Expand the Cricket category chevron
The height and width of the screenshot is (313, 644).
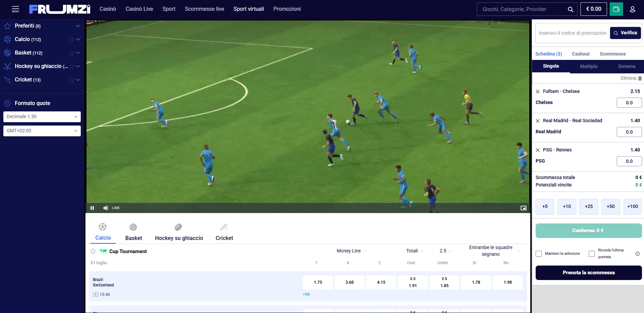point(78,80)
